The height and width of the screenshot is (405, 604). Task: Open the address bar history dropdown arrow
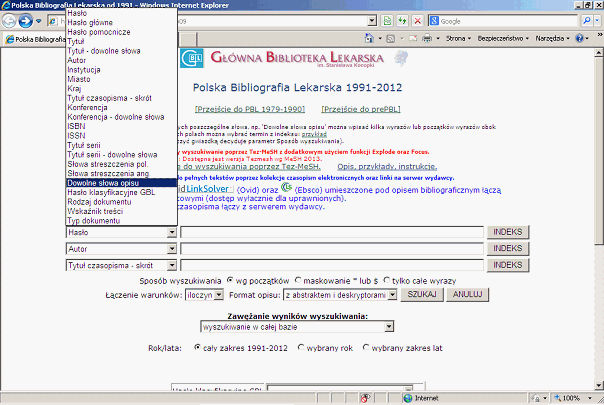[372, 21]
